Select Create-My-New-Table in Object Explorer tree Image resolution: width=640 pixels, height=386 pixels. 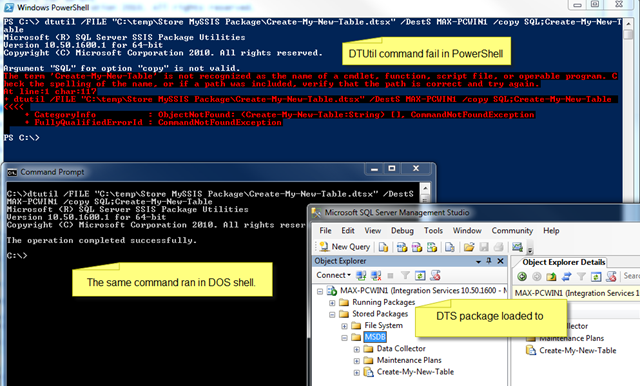pos(415,372)
